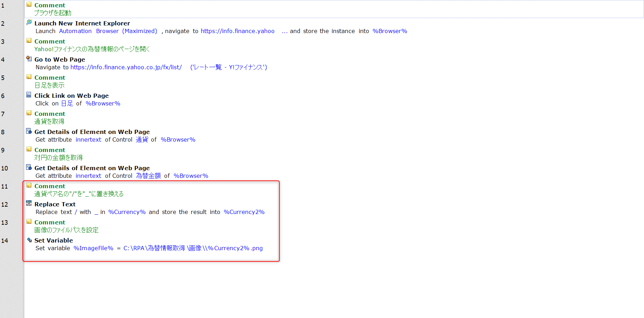644x318 pixels.
Task: Click line number 14 in the gutter
Action: [5, 241]
